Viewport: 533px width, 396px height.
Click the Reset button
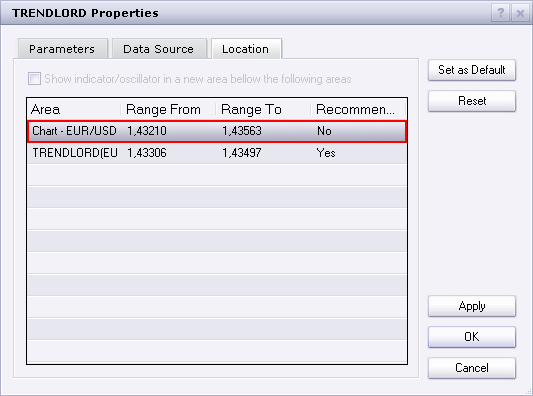[472, 101]
